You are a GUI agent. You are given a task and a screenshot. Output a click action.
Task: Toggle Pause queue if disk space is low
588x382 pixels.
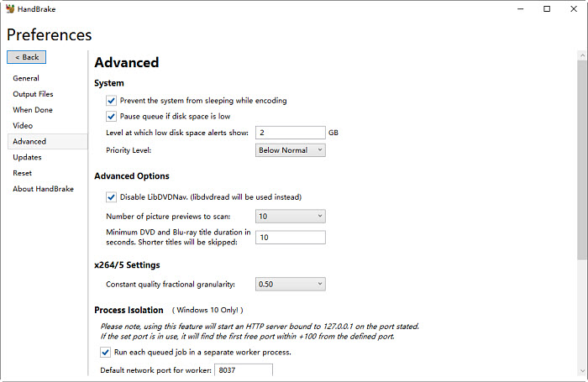tap(111, 116)
